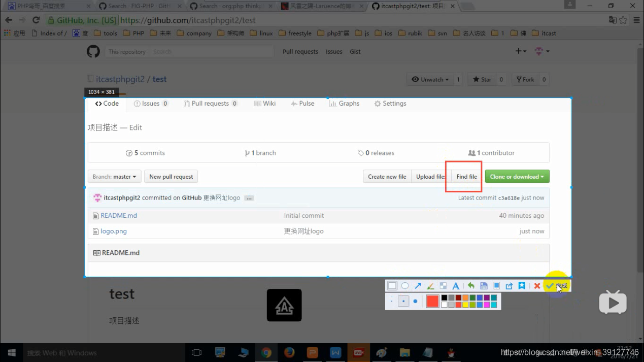
Task: Click the share screenshot icon
Action: [x=509, y=286]
